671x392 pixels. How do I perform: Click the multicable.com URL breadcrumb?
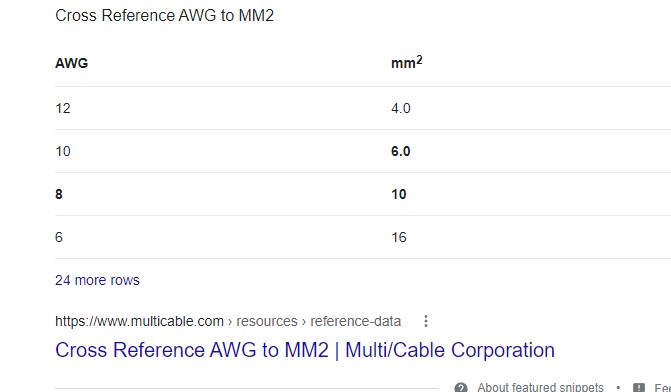[x=140, y=321]
